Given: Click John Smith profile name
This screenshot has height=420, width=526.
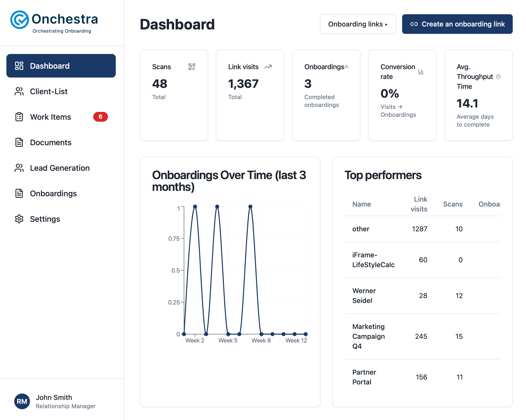Looking at the screenshot, I should click(54, 397).
